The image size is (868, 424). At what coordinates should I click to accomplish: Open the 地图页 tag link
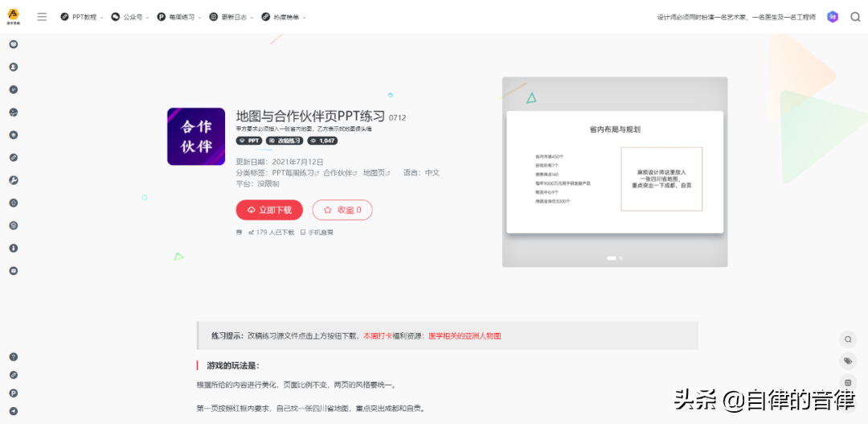[376, 172]
